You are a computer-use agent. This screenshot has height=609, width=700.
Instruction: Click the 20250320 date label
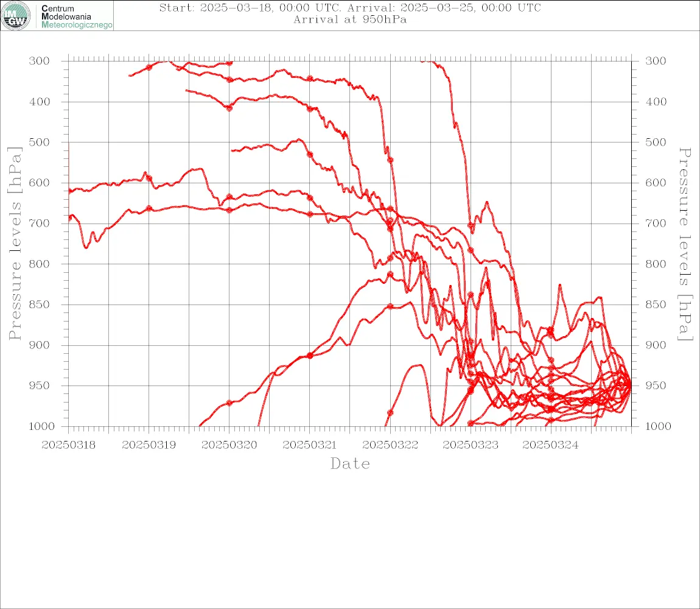tap(229, 445)
